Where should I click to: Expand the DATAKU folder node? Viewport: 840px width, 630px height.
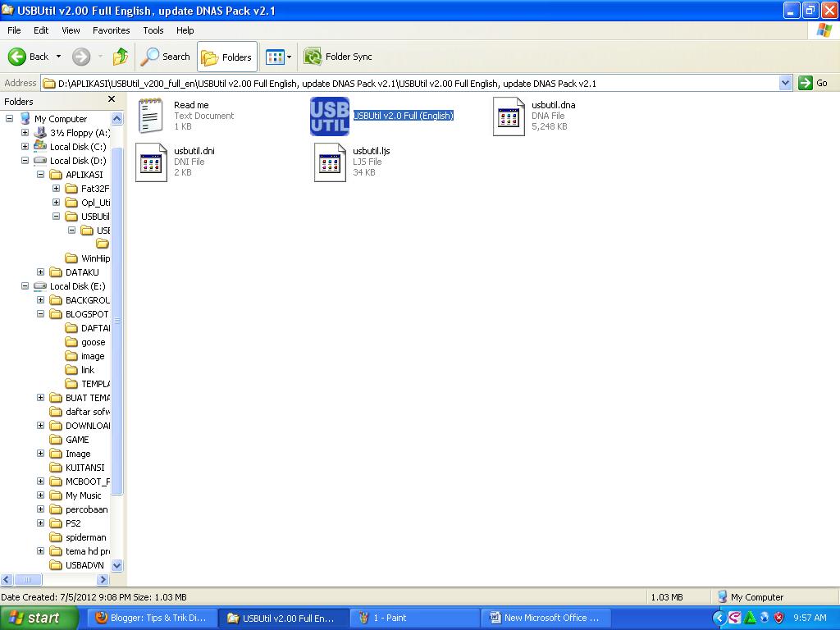click(40, 272)
